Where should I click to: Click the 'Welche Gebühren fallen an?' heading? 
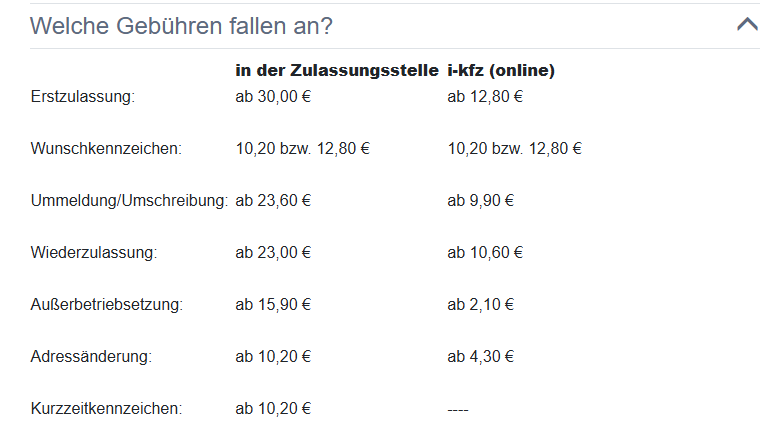(181, 26)
